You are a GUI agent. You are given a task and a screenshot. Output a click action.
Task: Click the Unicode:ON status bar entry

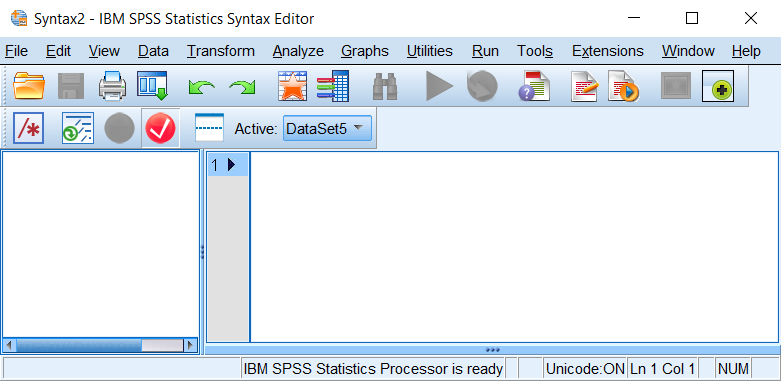click(585, 369)
